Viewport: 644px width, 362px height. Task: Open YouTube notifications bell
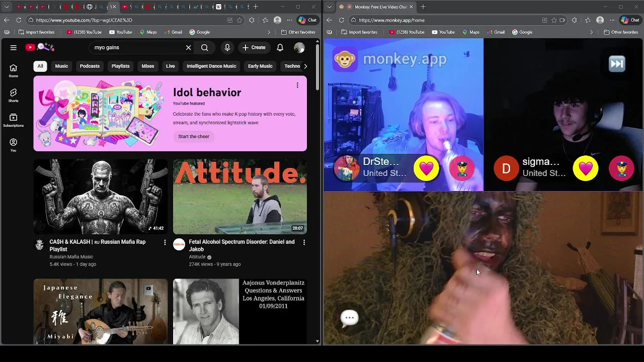point(280,47)
